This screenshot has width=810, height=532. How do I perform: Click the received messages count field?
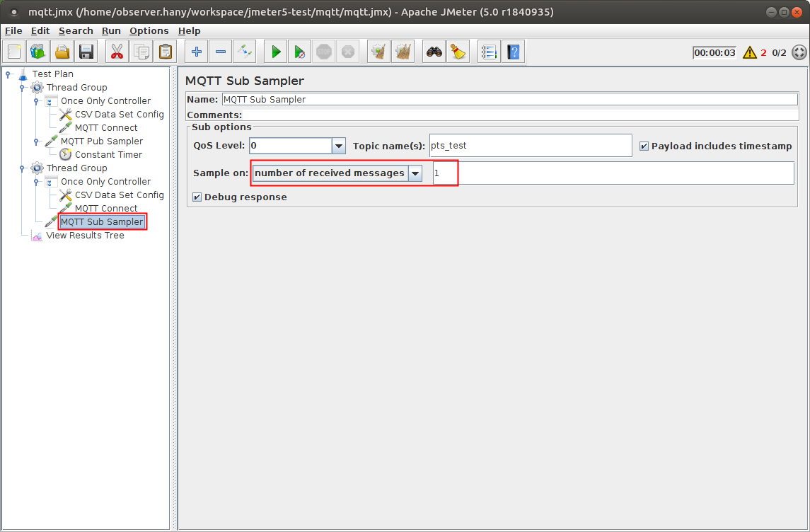(x=613, y=173)
